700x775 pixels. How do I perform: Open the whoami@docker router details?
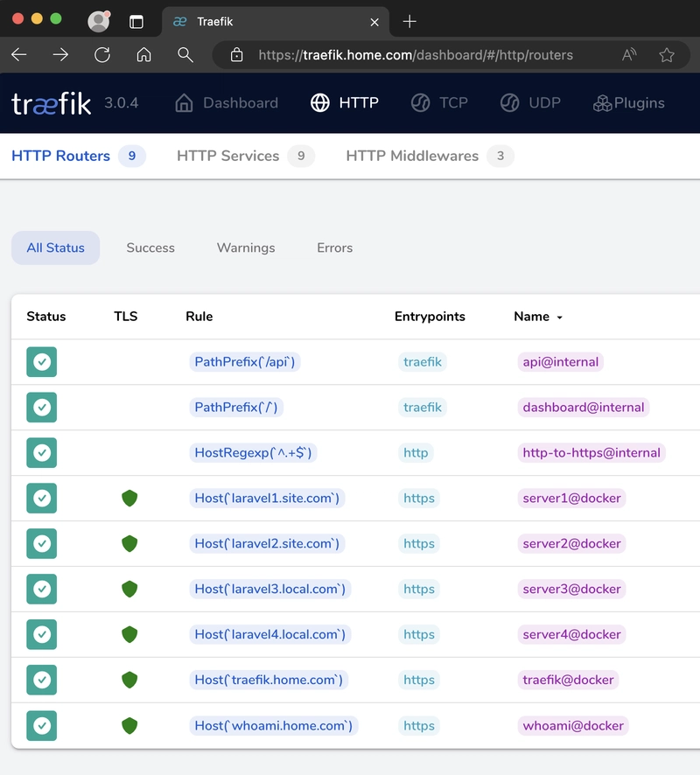pyautogui.click(x=573, y=726)
